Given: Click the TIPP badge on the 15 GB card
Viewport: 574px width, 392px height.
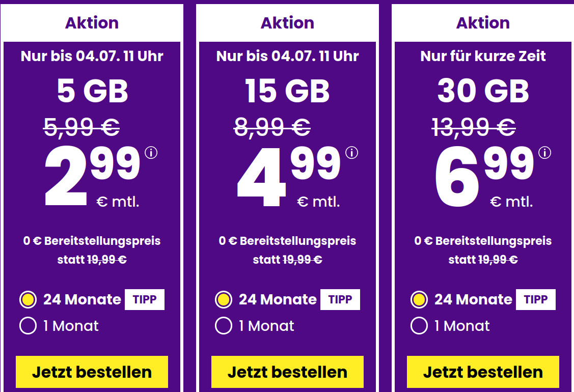Looking at the screenshot, I should [x=340, y=300].
